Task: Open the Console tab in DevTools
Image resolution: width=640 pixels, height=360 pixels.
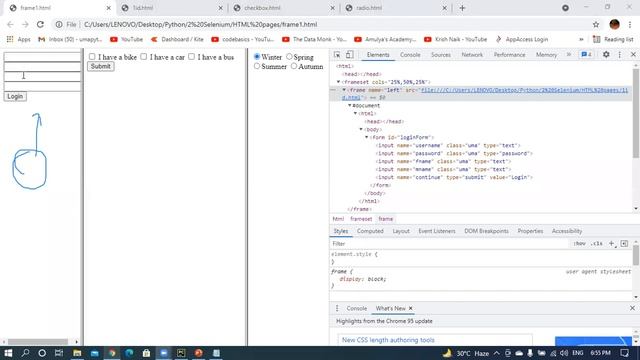Action: pyautogui.click(x=410, y=55)
